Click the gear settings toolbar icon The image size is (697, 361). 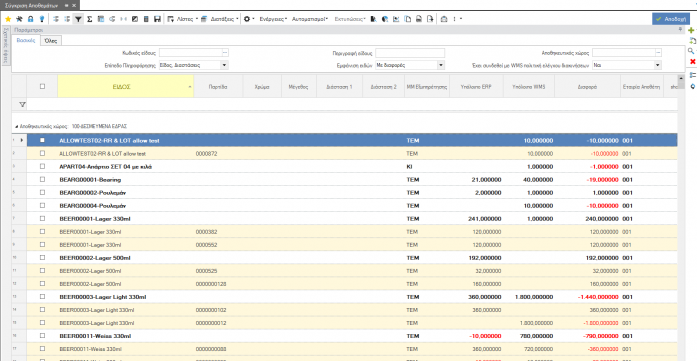247,19
